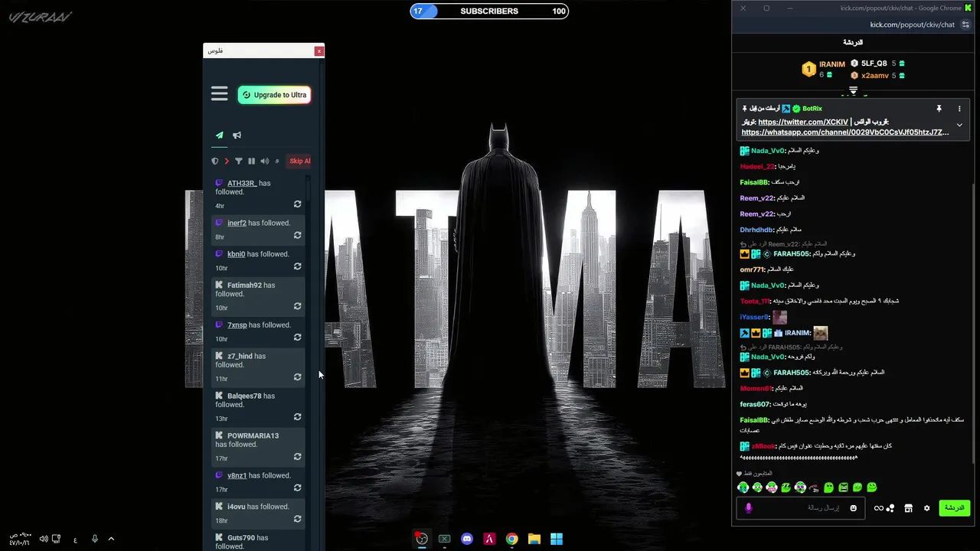
Task: Replay the ATH33R_ follow alert
Action: [297, 204]
